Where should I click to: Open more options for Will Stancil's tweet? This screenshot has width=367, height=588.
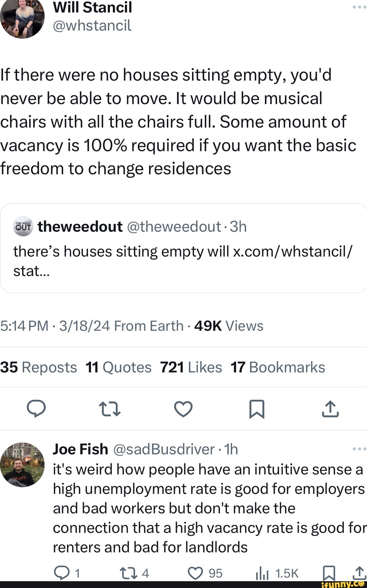[x=359, y=7]
